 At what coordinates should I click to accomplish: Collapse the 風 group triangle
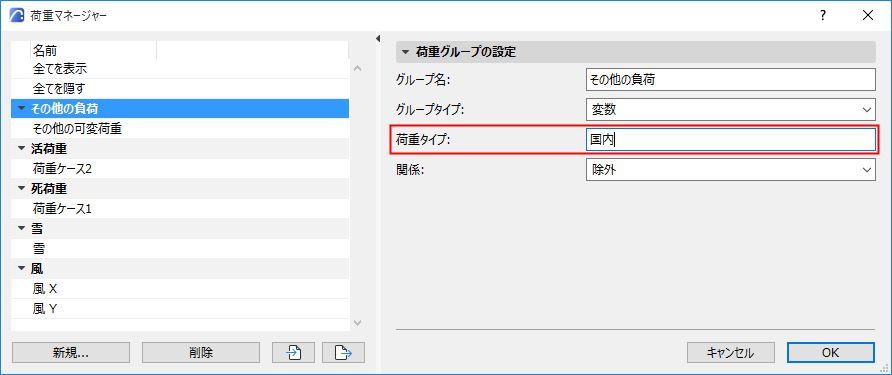tap(22, 269)
